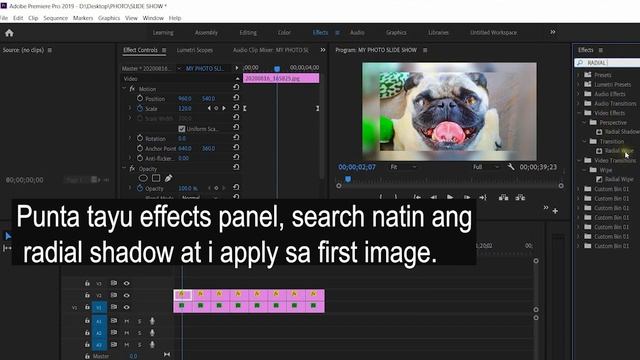
Task: Switch to the Lumetri Scopes tab
Action: click(x=195, y=50)
